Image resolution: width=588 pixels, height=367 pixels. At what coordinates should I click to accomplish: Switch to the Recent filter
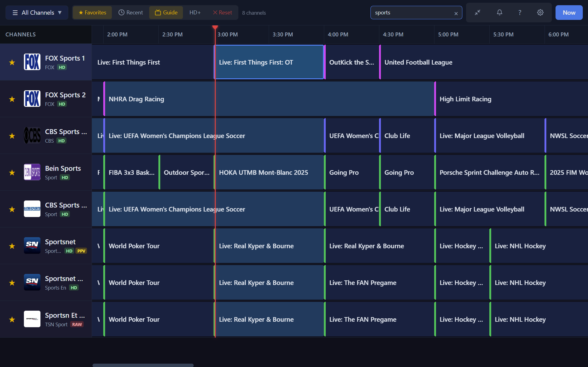click(131, 13)
